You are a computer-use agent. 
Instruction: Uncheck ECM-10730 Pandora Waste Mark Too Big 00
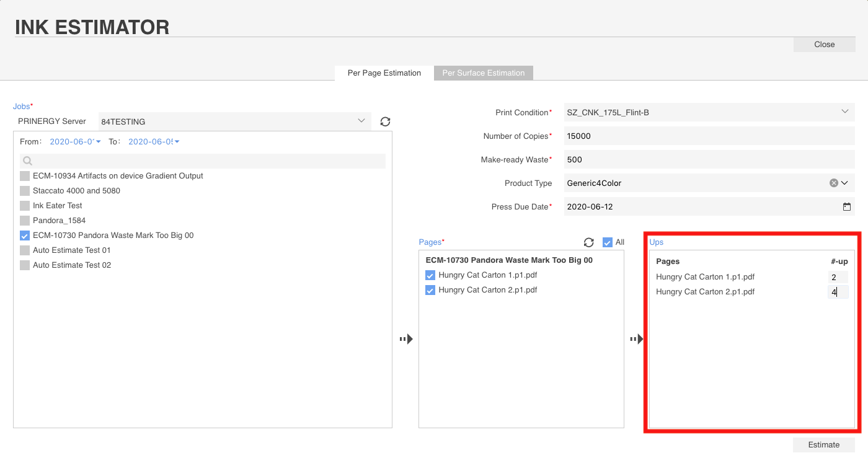(x=25, y=235)
